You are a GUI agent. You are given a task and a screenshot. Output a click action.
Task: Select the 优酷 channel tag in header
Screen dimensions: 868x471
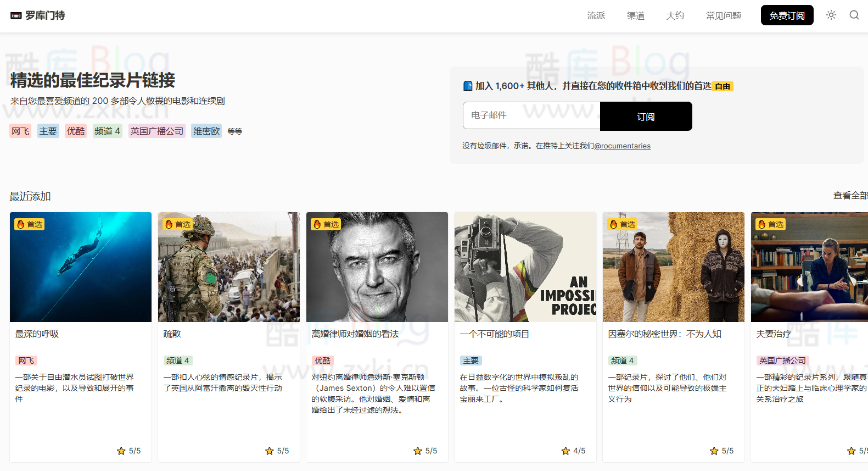coord(76,131)
